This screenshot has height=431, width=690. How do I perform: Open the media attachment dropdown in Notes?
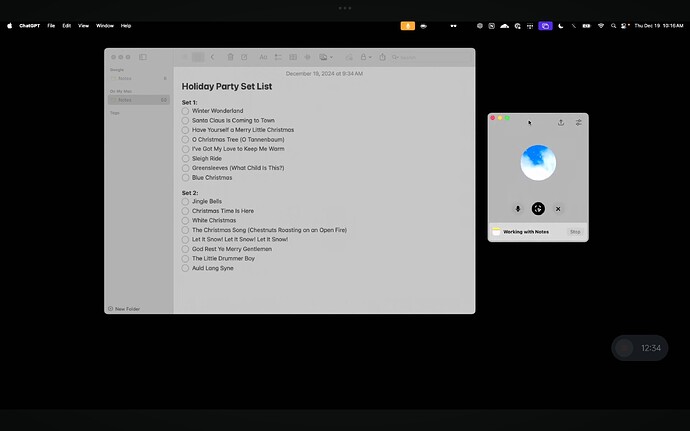point(326,57)
